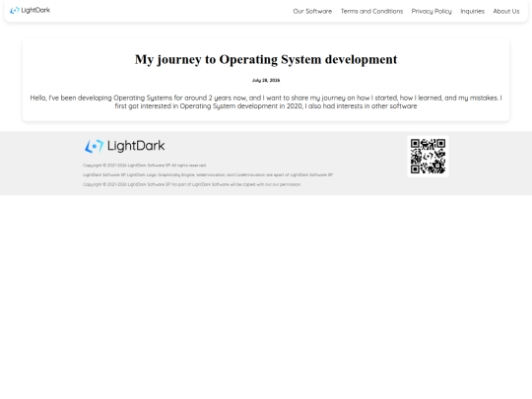
Task: Click the top-left finder square of QR code
Action: [x=415, y=144]
